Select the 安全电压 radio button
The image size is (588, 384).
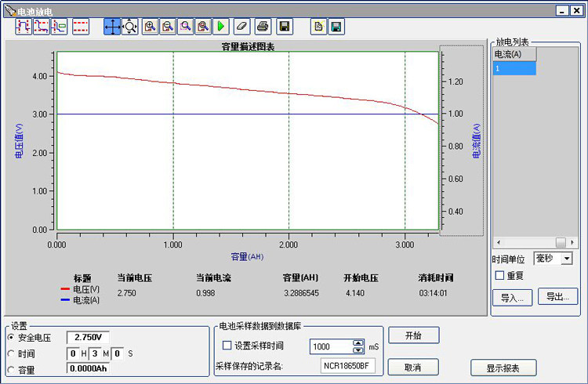click(x=10, y=338)
